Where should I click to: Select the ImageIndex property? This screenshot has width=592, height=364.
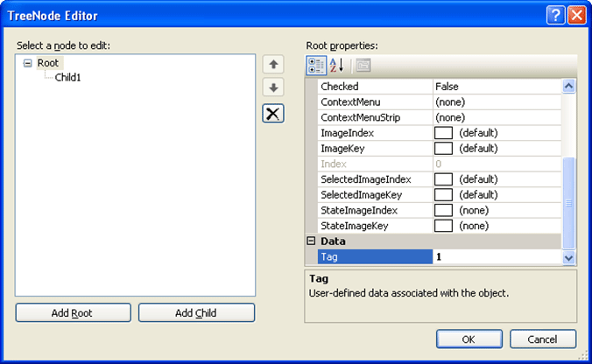coord(375,133)
